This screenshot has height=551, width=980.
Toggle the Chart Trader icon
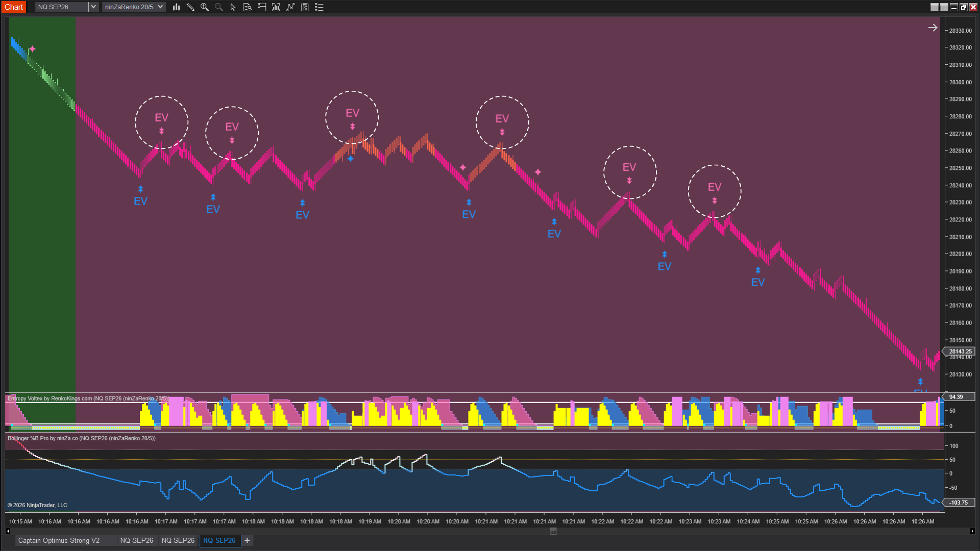coord(262,7)
